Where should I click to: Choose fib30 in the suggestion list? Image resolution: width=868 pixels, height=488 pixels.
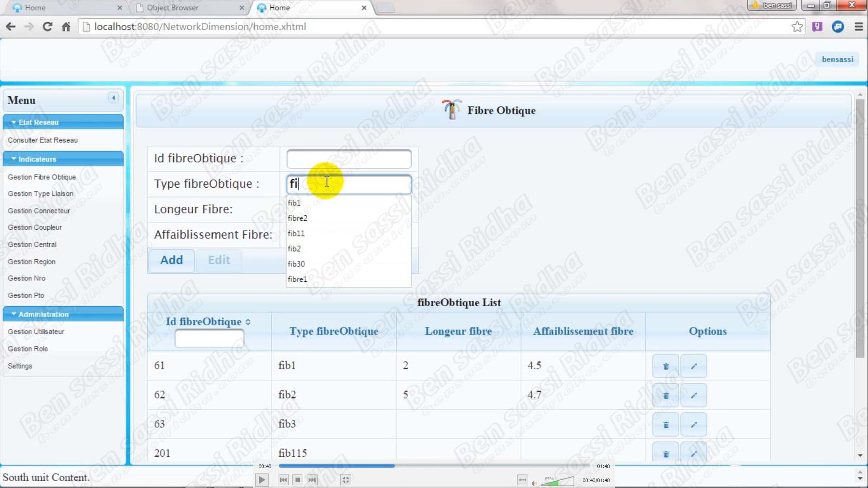click(296, 264)
